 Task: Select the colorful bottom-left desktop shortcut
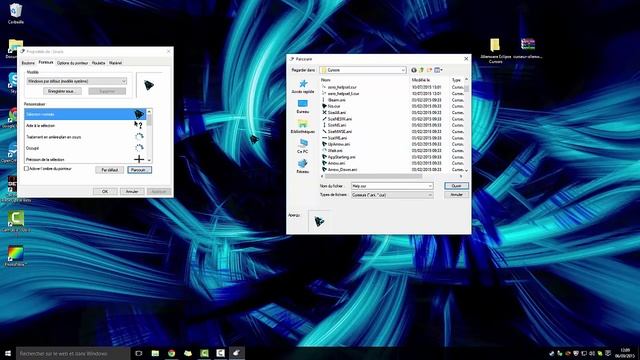click(16, 256)
